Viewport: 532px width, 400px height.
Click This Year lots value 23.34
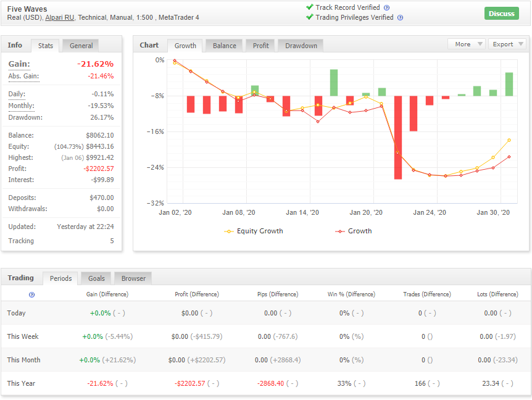tap(490, 383)
